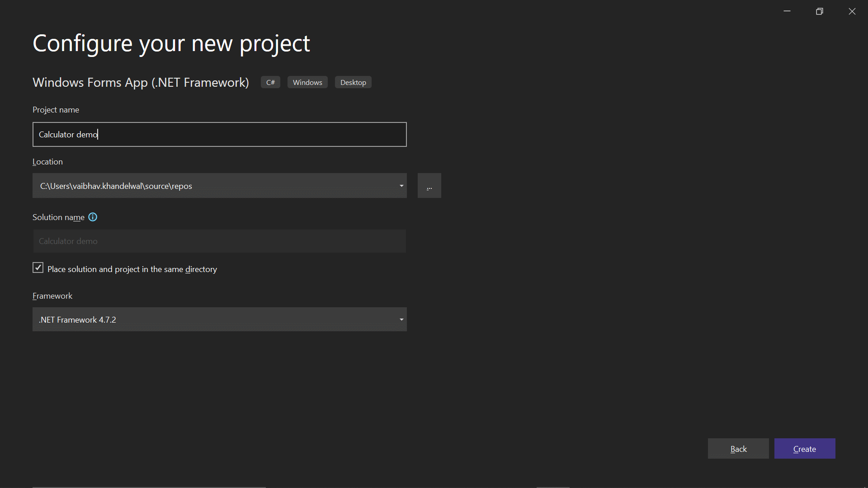The width and height of the screenshot is (868, 488).
Task: Click Back to return to template selection
Action: point(738,449)
